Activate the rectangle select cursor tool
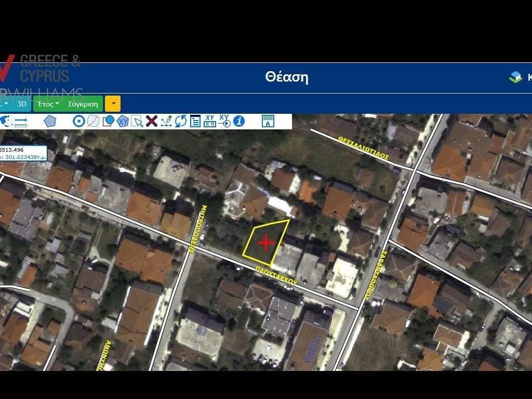This screenshot has height=399, width=532. [137, 121]
